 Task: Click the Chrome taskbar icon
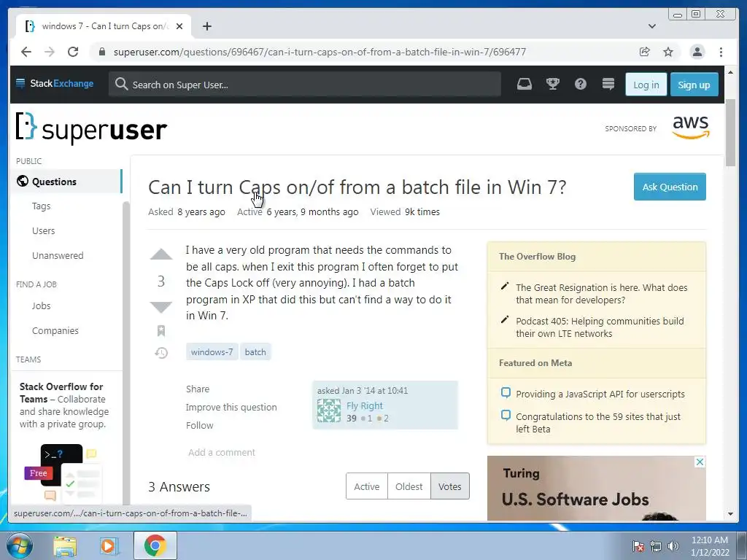point(155,545)
